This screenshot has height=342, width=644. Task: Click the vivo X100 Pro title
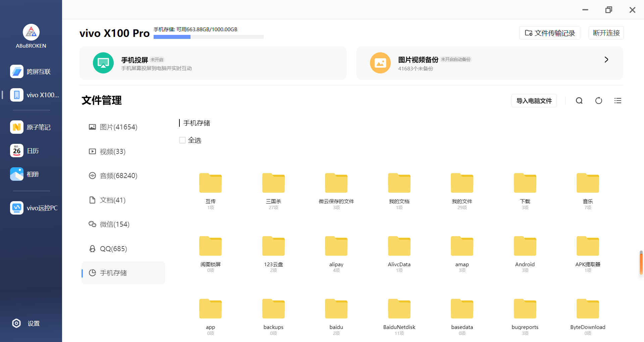pos(114,33)
